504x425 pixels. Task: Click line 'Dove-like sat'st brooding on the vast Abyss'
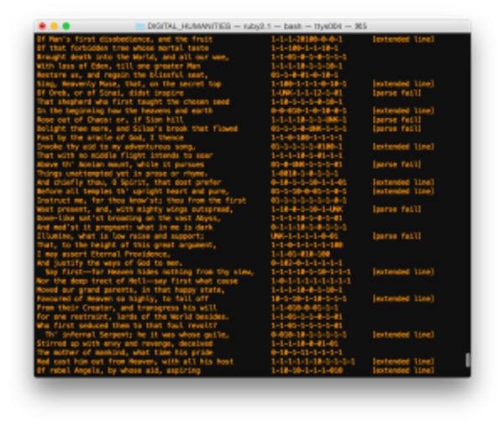pyautogui.click(x=129, y=218)
